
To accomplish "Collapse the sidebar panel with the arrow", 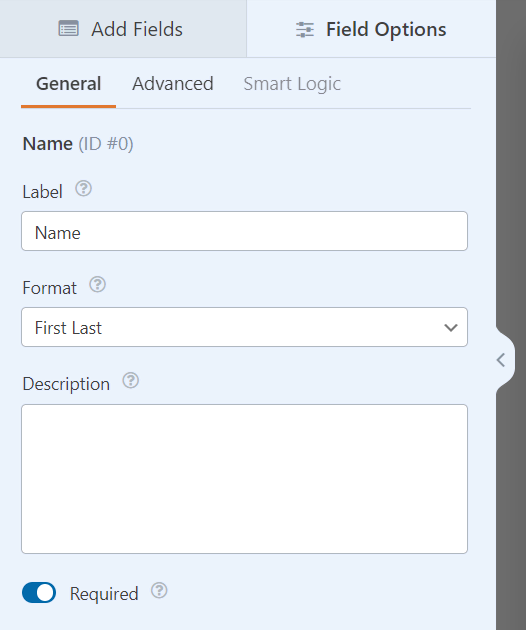I will pos(501,360).
